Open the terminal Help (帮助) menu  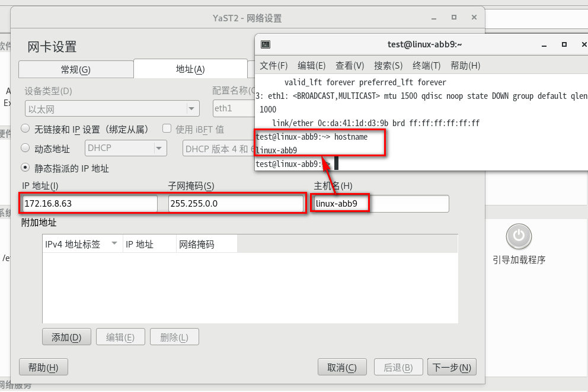(465, 66)
